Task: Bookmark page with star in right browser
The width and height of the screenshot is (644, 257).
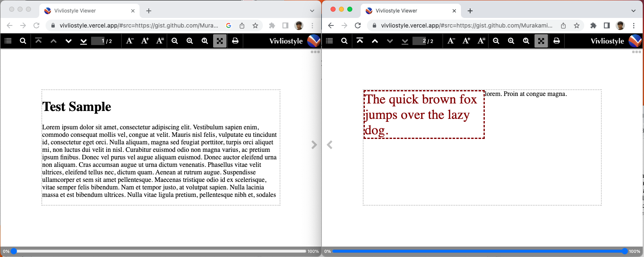Action: pos(577,25)
